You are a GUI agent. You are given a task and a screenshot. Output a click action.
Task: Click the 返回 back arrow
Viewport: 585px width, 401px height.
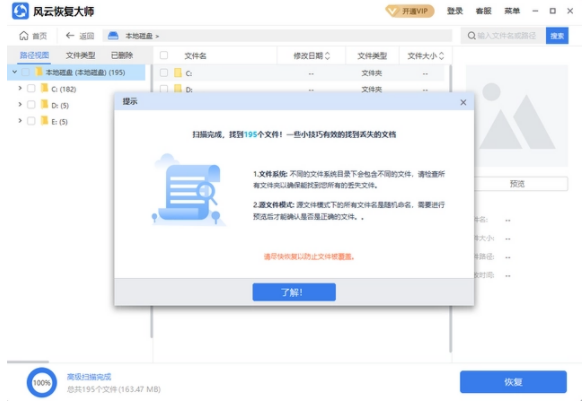(x=70, y=35)
